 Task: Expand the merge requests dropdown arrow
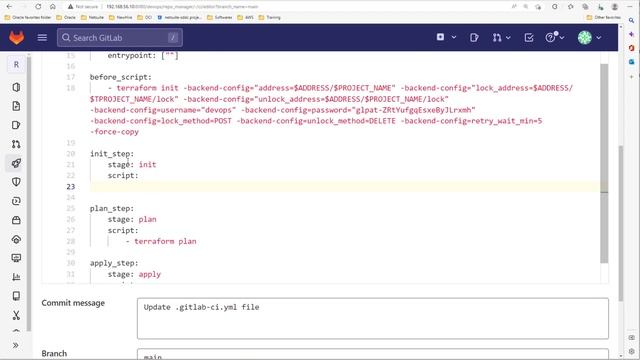point(508,38)
